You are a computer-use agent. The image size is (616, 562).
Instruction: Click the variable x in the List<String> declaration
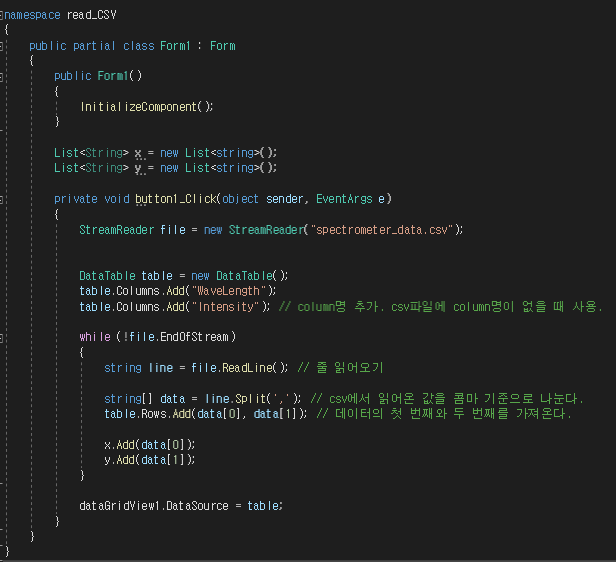pyautogui.click(x=138, y=153)
